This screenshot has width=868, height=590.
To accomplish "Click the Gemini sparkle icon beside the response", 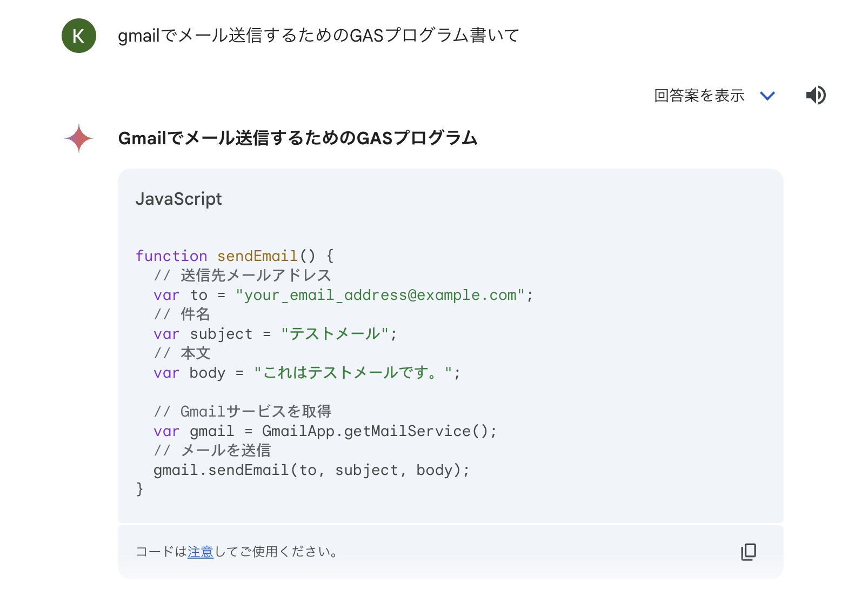I will [78, 139].
